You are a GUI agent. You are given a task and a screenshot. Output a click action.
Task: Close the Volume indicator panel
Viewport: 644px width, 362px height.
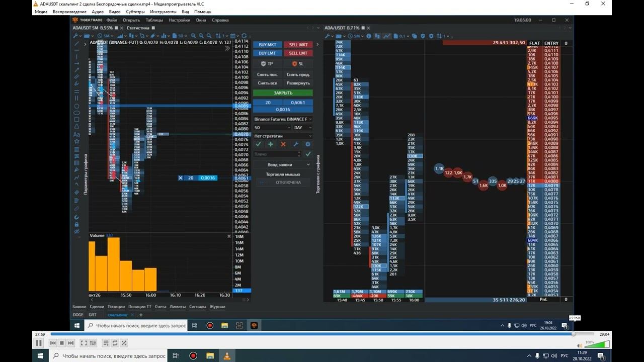tap(229, 236)
